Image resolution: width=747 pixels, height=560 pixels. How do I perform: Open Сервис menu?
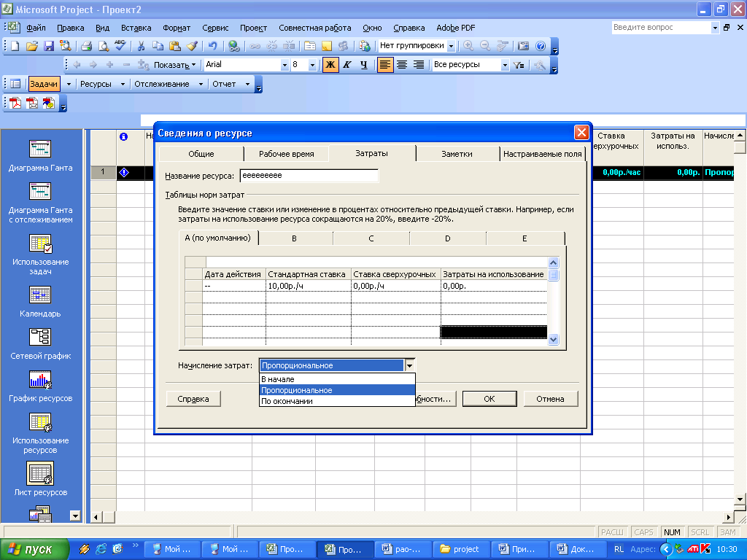click(x=215, y=28)
